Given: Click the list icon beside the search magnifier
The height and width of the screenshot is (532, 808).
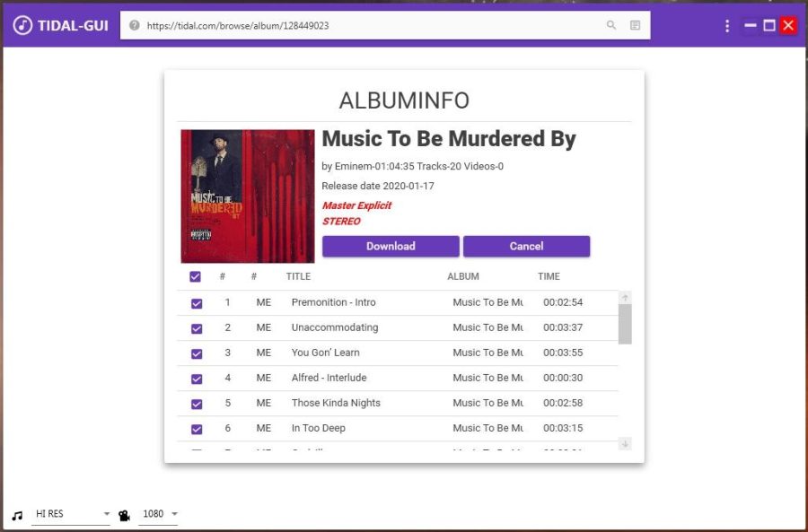Looking at the screenshot, I should (634, 24).
